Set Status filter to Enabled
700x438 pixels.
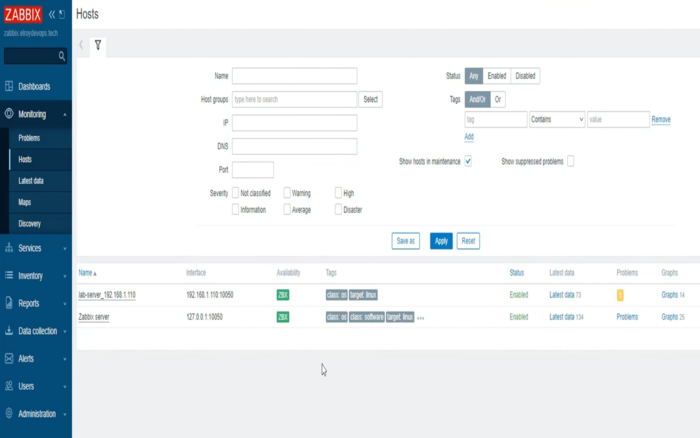click(497, 76)
